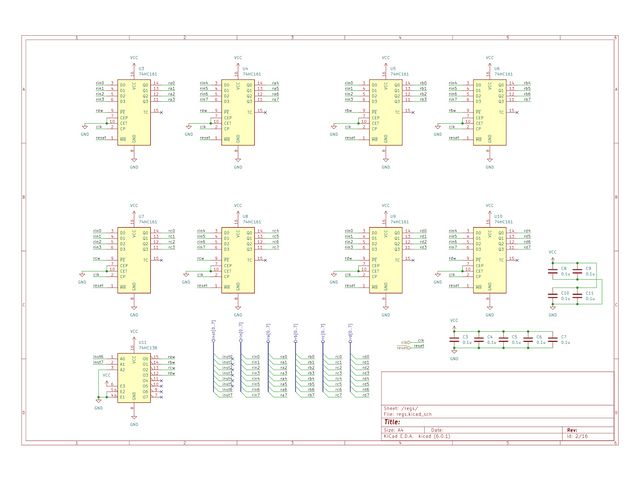Screen dimensions: 640x480
Task: Select capacitor C11 symbol
Action: [578, 295]
